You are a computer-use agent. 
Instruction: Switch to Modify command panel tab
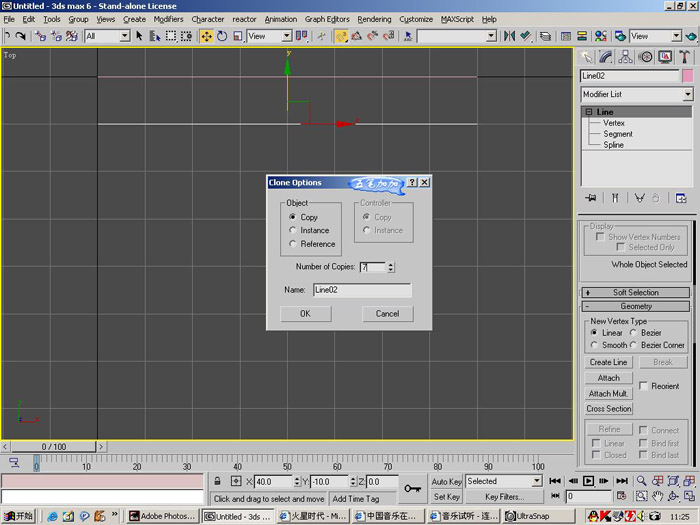[x=606, y=57]
